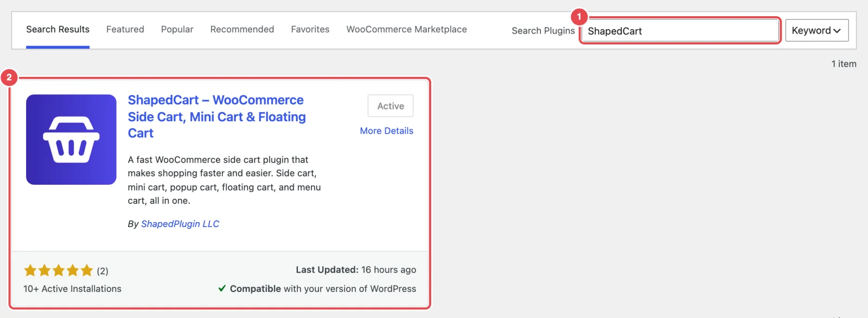The width and height of the screenshot is (868, 318).
Task: Open the ShapedCart plugin basket icon
Action: 71,140
